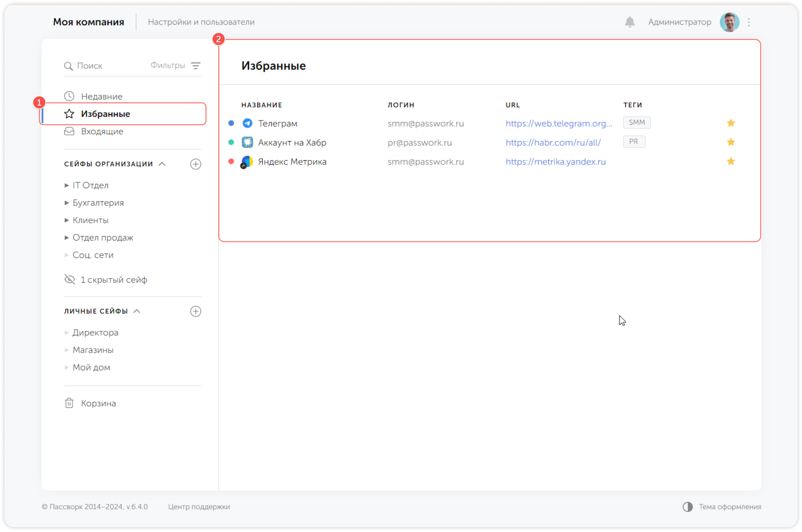The width and height of the screenshot is (802, 532).
Task: Add a new organization vault
Action: pos(196,164)
